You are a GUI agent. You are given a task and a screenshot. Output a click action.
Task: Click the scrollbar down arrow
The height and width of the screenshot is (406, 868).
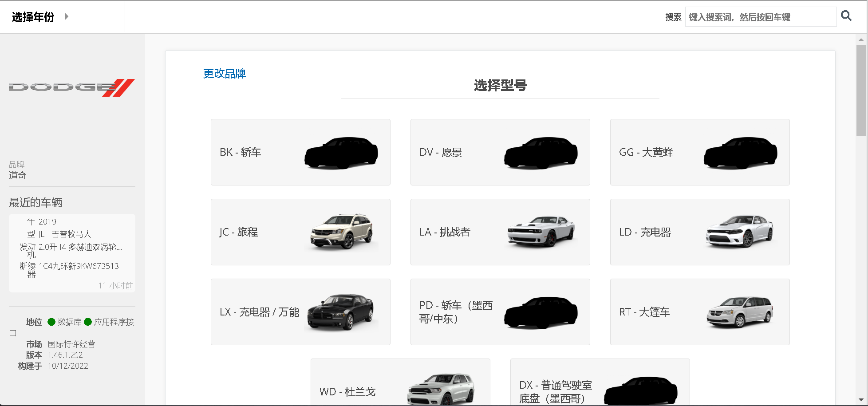pos(861,400)
